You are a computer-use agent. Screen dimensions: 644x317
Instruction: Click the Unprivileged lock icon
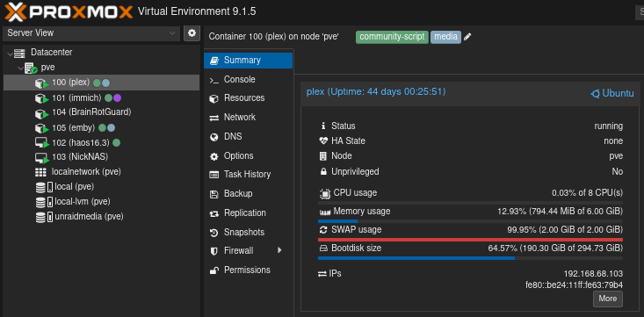pyautogui.click(x=323, y=171)
